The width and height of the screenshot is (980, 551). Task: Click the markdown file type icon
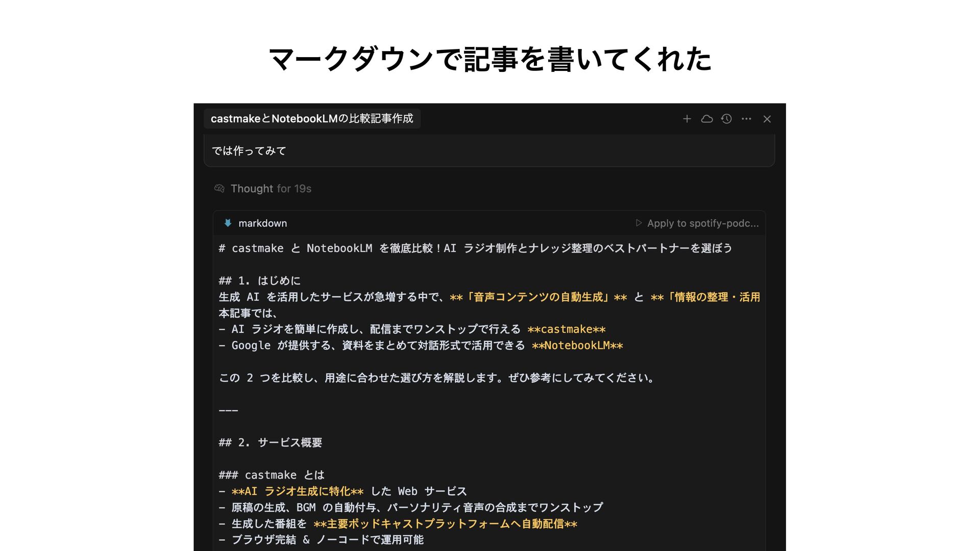(x=228, y=223)
